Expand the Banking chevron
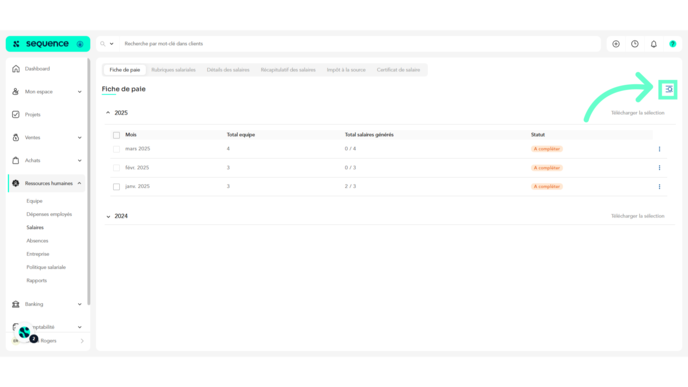 coord(79,304)
